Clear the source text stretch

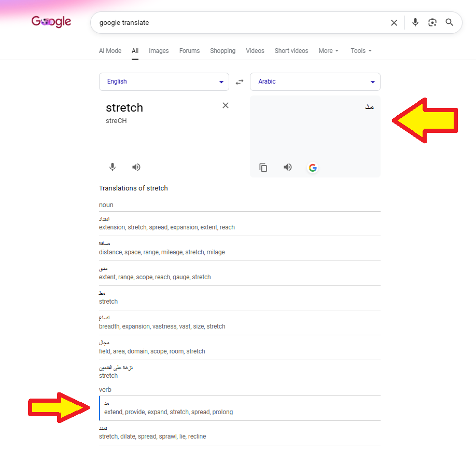(225, 105)
